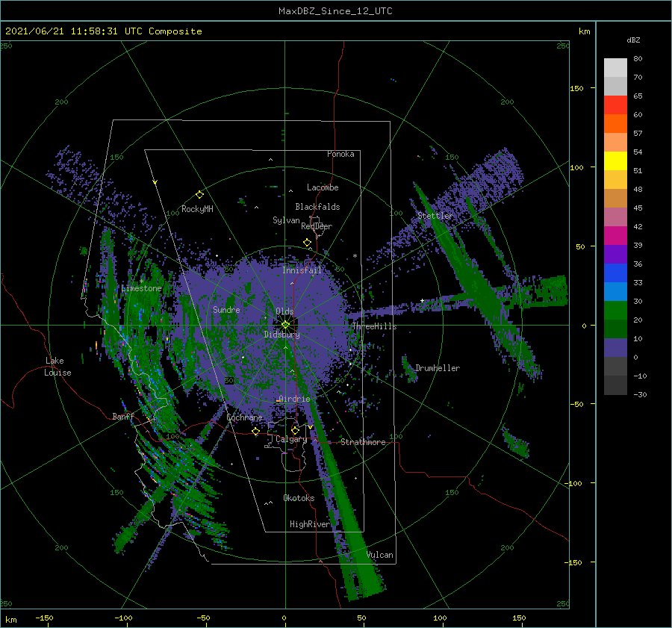
Task: Click the Sundre town label
Action: (x=226, y=310)
